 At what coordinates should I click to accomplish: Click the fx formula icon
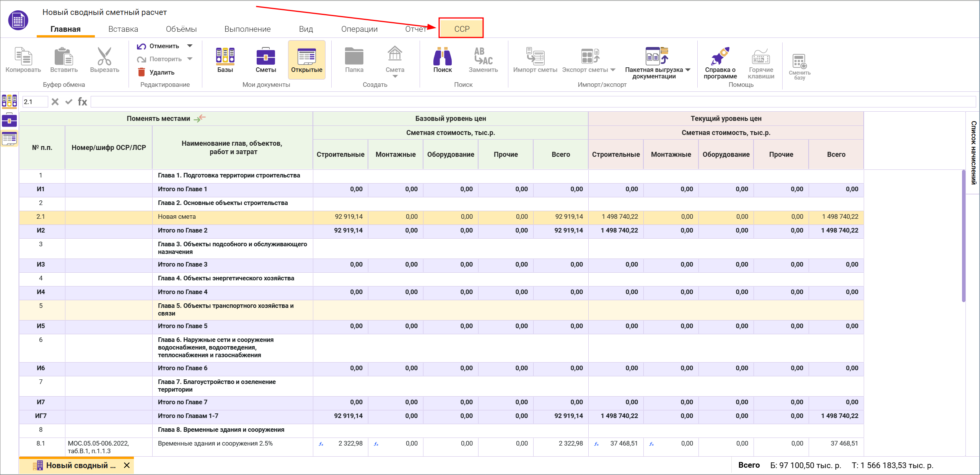pos(82,102)
